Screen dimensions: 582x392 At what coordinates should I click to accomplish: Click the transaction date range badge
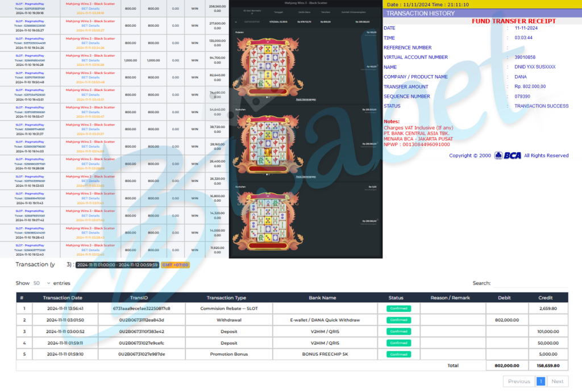117,265
